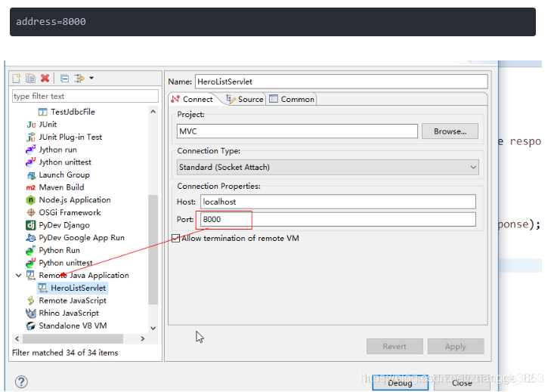Image resolution: width=551 pixels, height=392 pixels.
Task: Select the Maven Build label
Action: coord(61,187)
